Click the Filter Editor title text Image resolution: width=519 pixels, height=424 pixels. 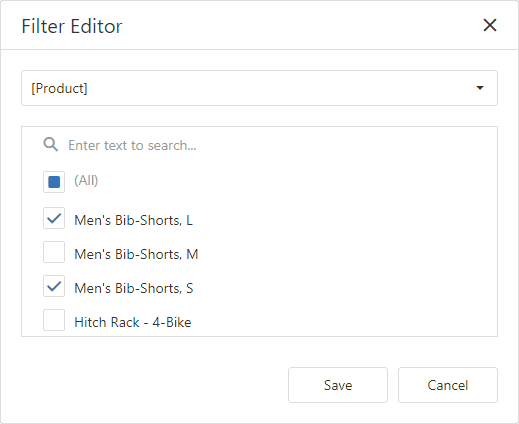72,26
